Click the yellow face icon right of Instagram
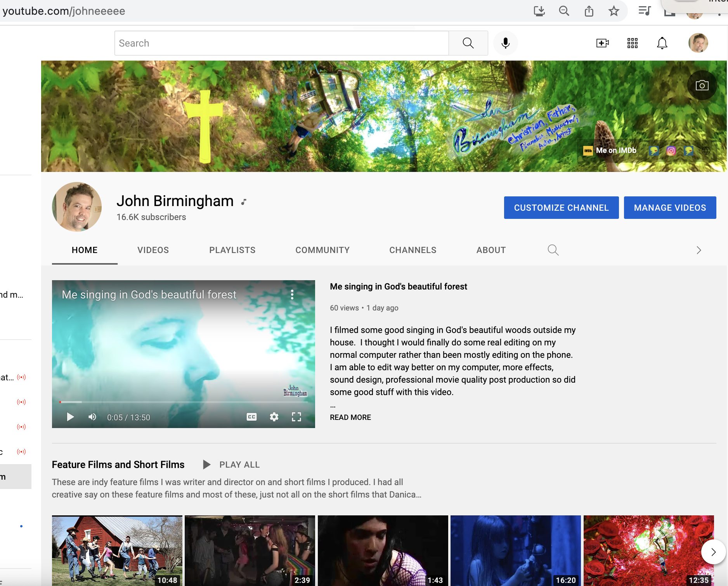 [689, 151]
